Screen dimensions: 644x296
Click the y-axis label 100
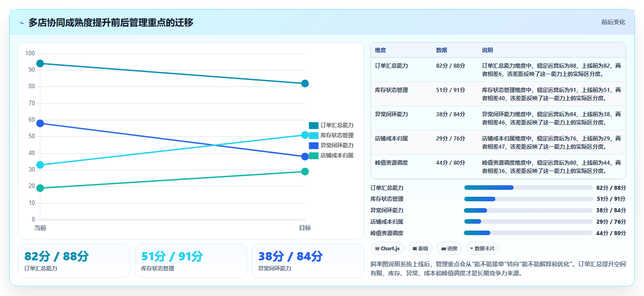30,54
